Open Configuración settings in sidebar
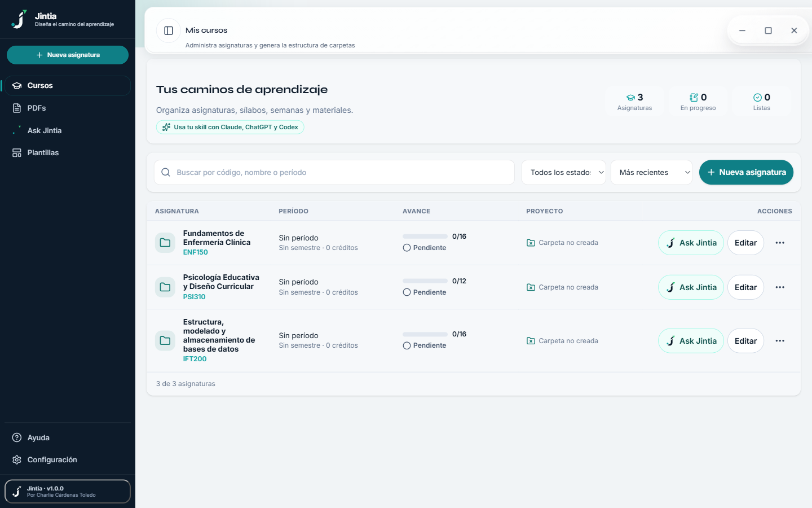Viewport: 812px width, 508px height. coord(68,459)
